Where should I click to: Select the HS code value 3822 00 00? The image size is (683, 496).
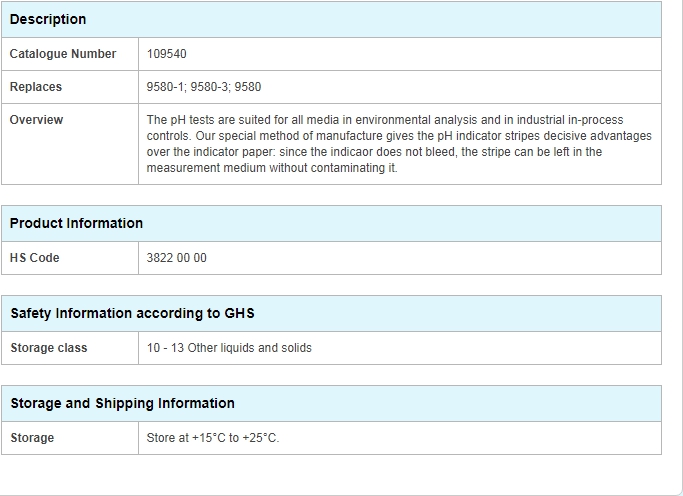[176, 258]
